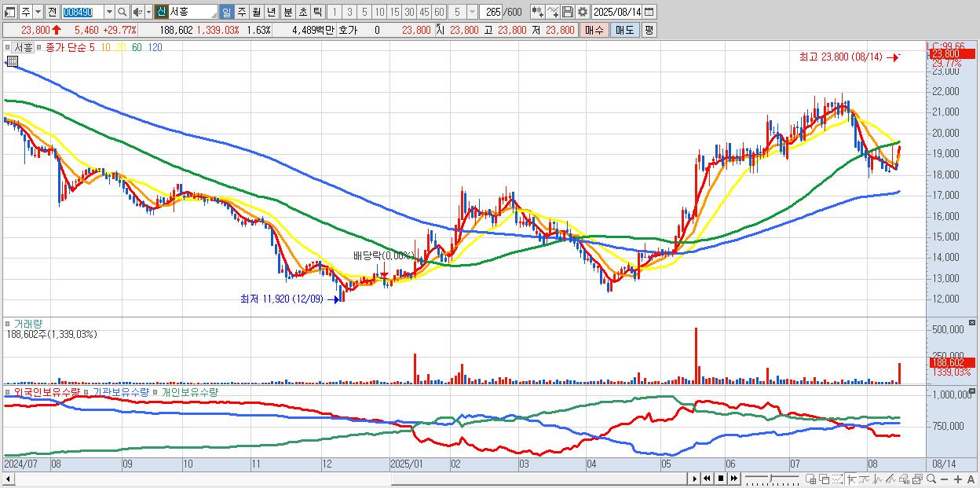This screenshot has height=488, width=980.
Task: Toggle the 개인보유수량 indicator checkbox
Action: point(155,391)
